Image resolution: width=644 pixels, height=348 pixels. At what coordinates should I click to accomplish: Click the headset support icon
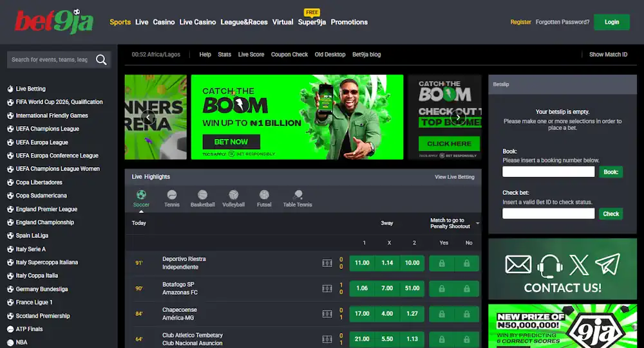[549, 266]
